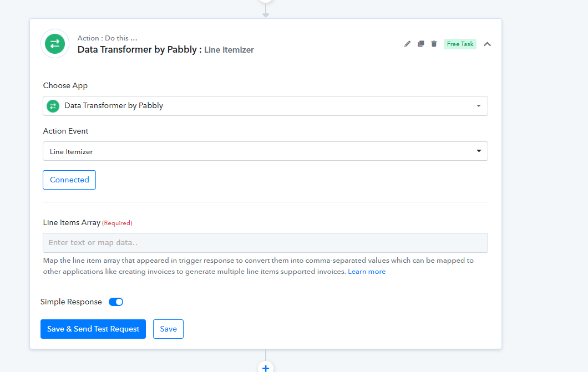Click the Data Transformer by Pabbly title
Screen dimensions: 588x372
(x=139, y=49)
